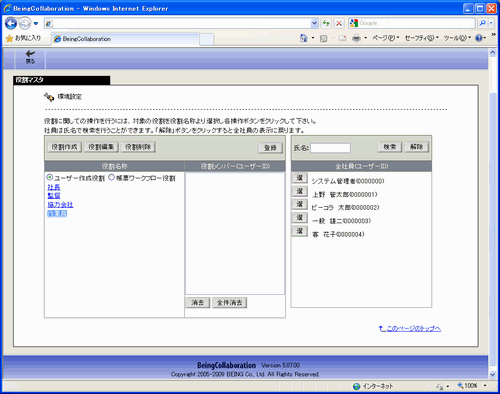Click the 環境設定 tools icon
The width and height of the screenshot is (500, 394).
(49, 97)
